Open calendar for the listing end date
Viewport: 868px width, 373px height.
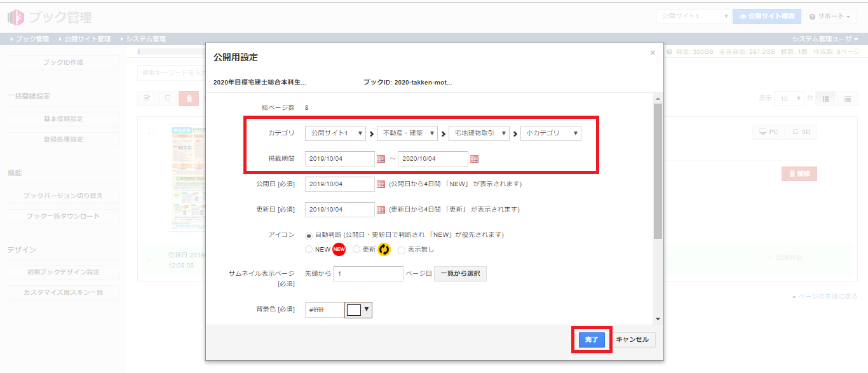point(474,159)
